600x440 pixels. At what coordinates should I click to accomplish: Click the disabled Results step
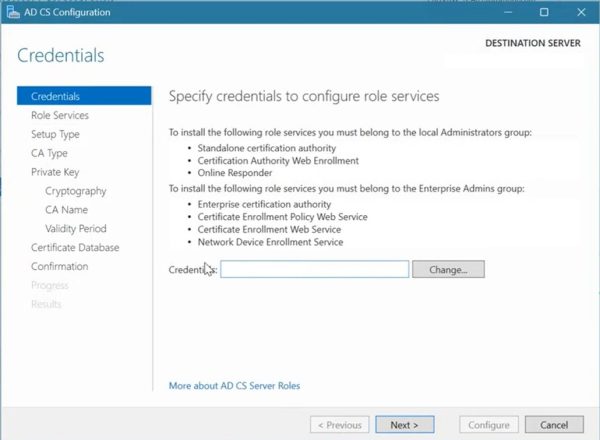[x=46, y=304]
